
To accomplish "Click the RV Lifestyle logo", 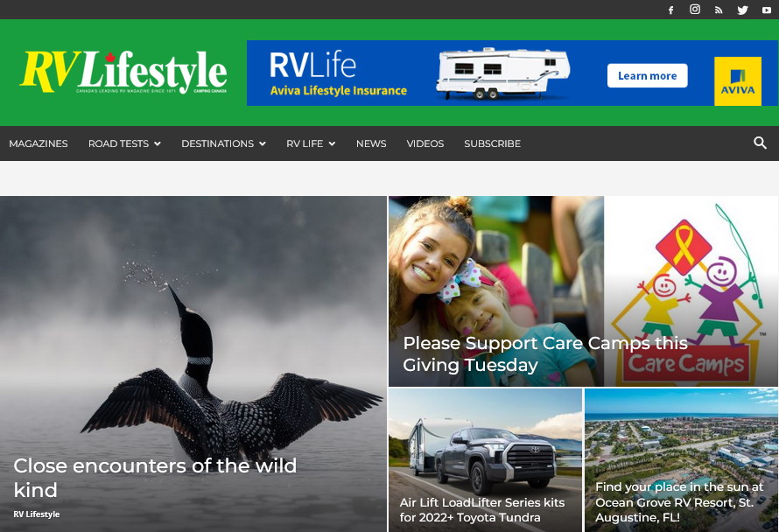I will (123, 72).
